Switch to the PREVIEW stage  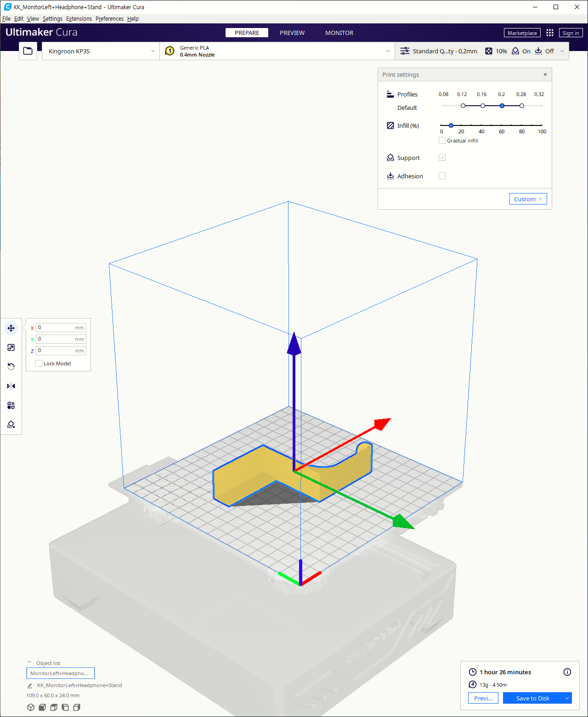pos(292,33)
